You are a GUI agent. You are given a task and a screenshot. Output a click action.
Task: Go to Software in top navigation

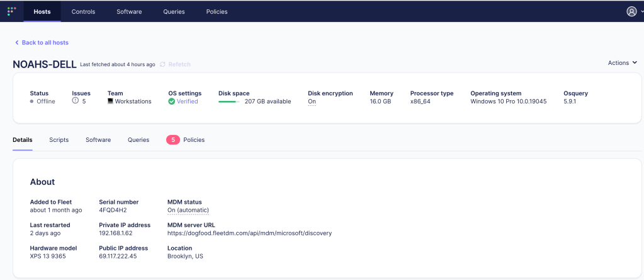[x=129, y=11]
